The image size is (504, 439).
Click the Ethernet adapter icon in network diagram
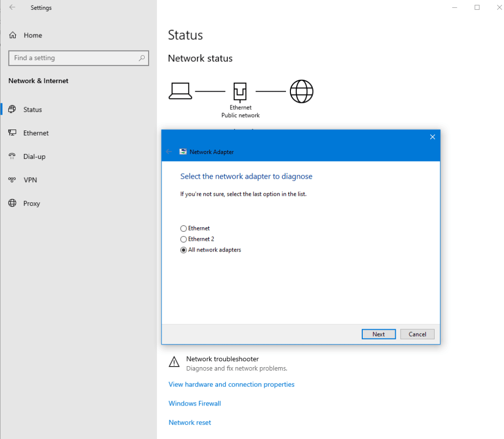240,92
